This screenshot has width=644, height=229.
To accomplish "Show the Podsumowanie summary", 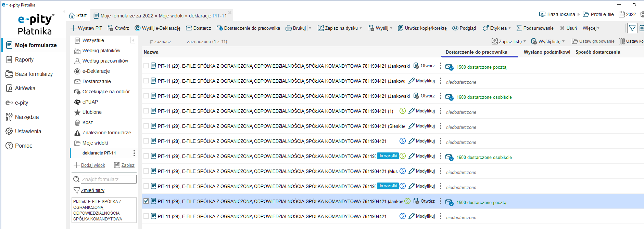I will click(535, 28).
